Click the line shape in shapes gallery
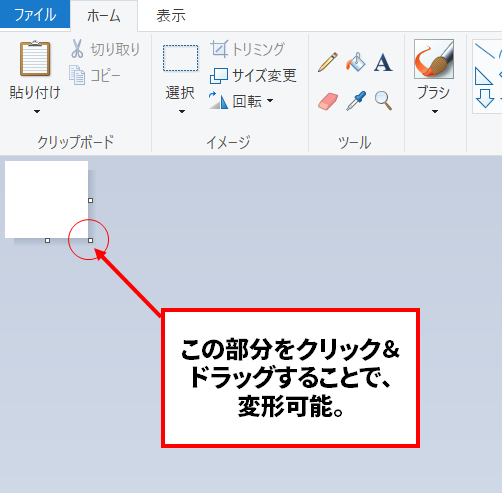 [484, 51]
